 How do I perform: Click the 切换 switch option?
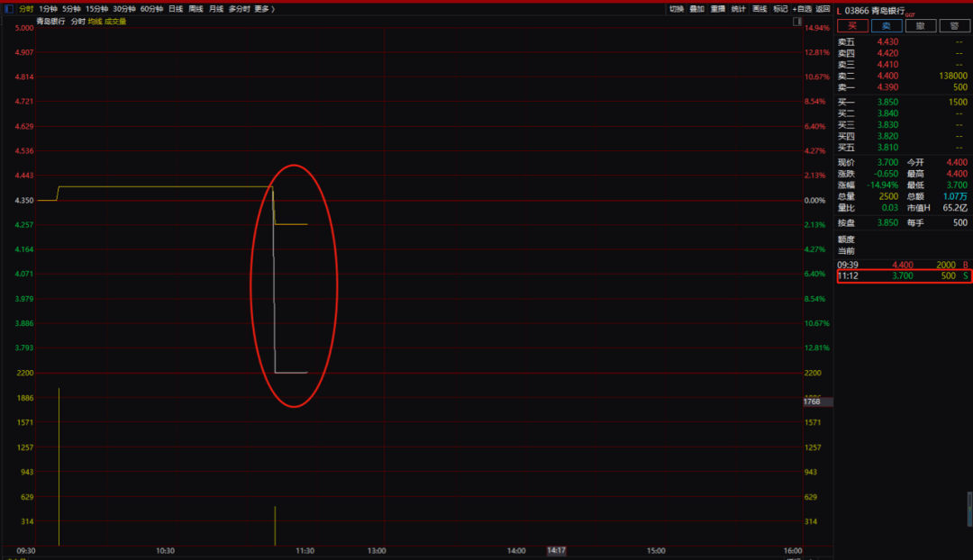676,9
